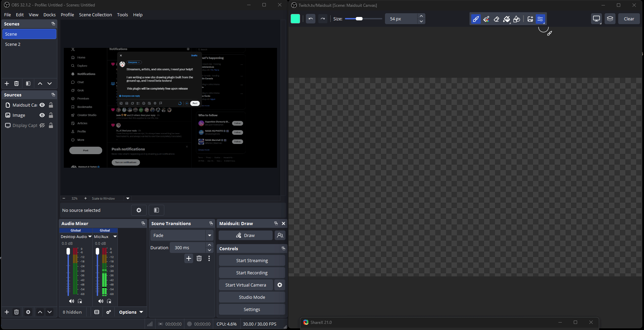Lock the Display Capture source
Screen dimensions: 644x330
(x=51, y=125)
